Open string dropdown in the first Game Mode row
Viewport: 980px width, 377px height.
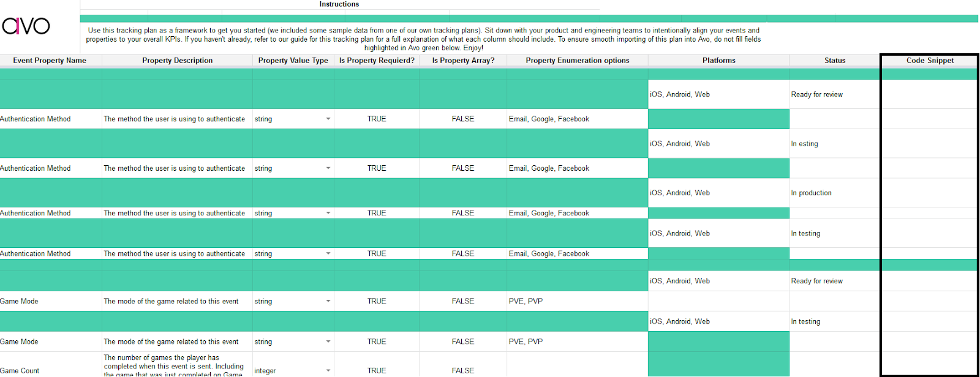tap(328, 301)
